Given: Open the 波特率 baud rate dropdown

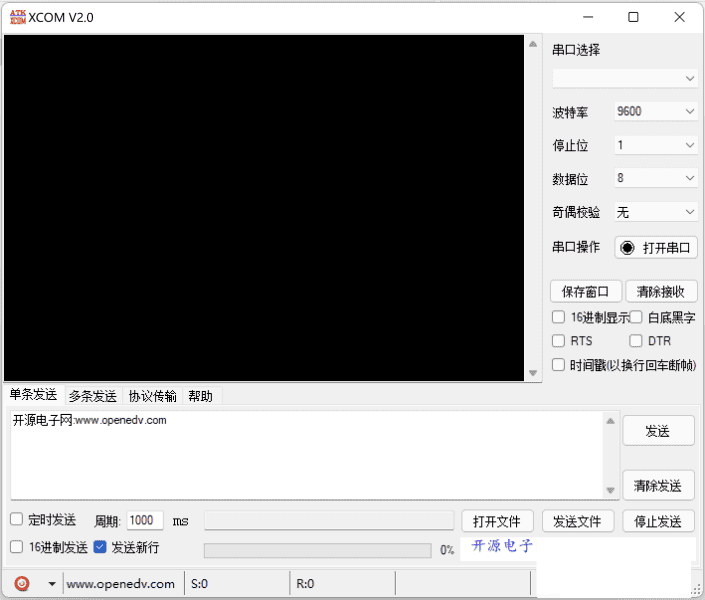Looking at the screenshot, I should (656, 111).
